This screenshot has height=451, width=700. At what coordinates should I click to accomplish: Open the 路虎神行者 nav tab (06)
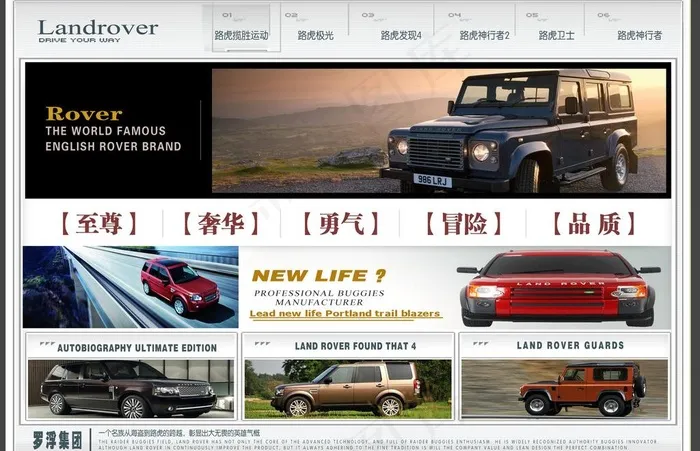(x=639, y=35)
